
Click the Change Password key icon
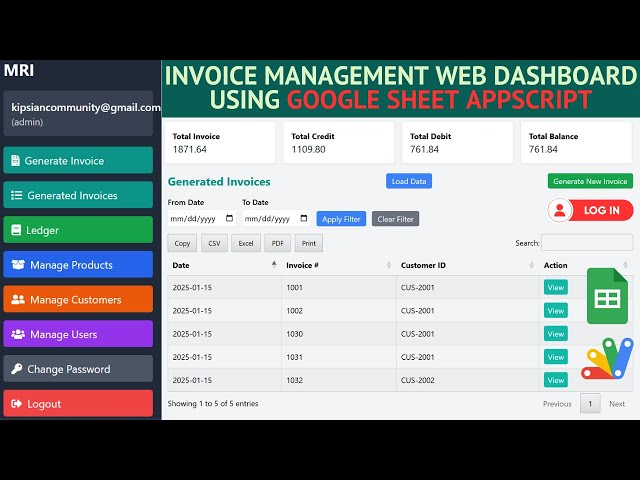[x=17, y=369]
